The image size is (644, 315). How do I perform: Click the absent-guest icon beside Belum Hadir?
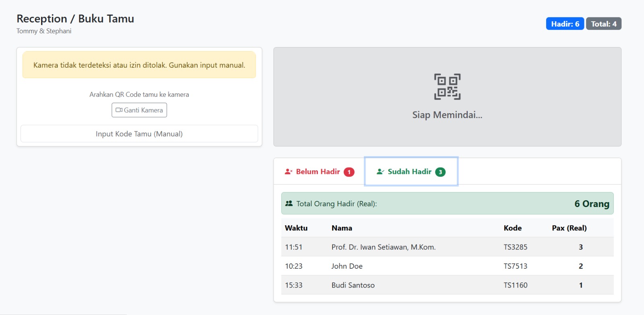click(289, 172)
